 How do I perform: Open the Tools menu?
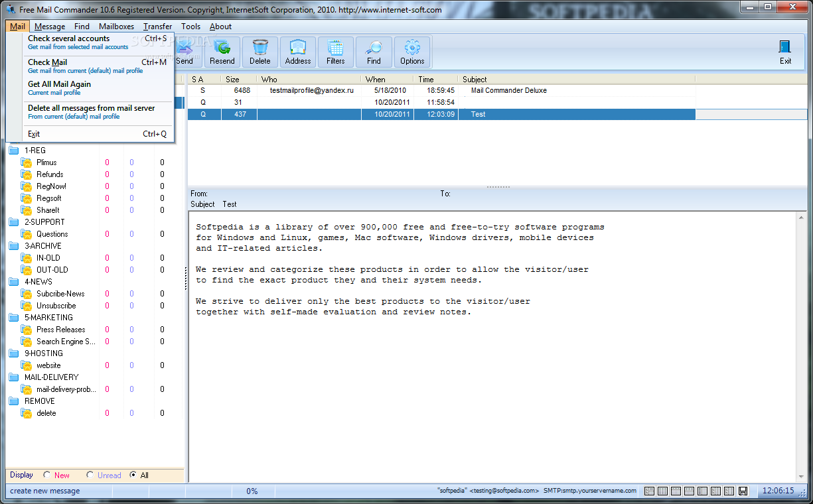[190, 27]
